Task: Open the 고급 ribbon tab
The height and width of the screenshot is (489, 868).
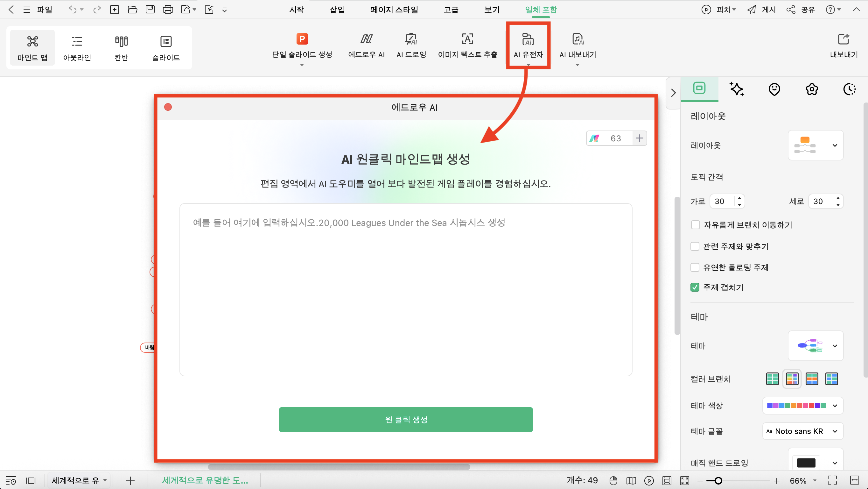Action: point(451,10)
